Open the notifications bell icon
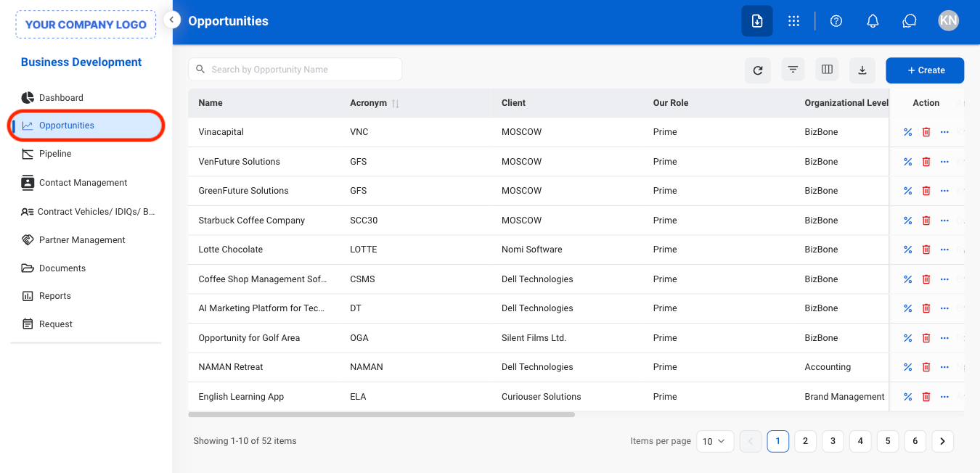980x473 pixels. [873, 21]
